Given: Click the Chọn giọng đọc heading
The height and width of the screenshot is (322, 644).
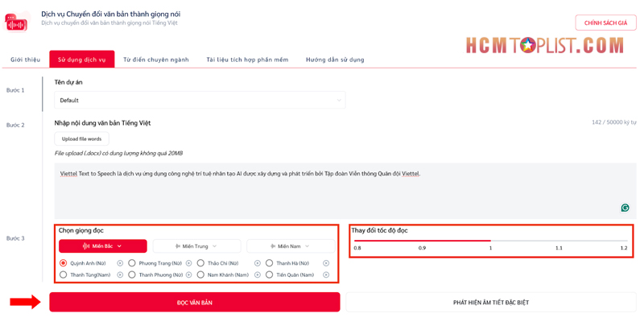Looking at the screenshot, I should (x=81, y=230).
